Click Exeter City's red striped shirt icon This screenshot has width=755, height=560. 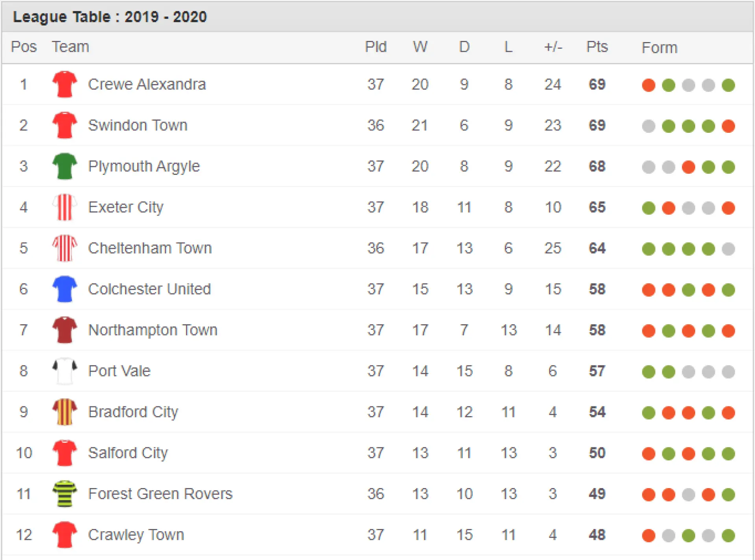tap(65, 207)
